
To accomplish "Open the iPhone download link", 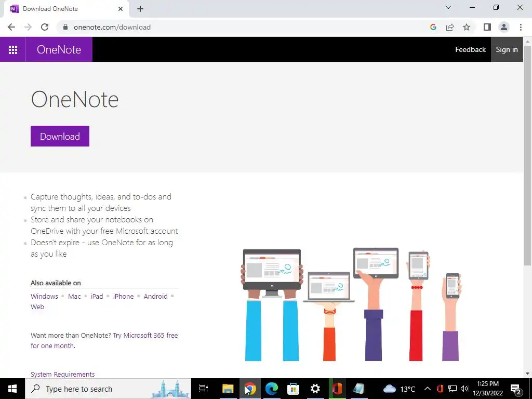I will (x=123, y=296).
